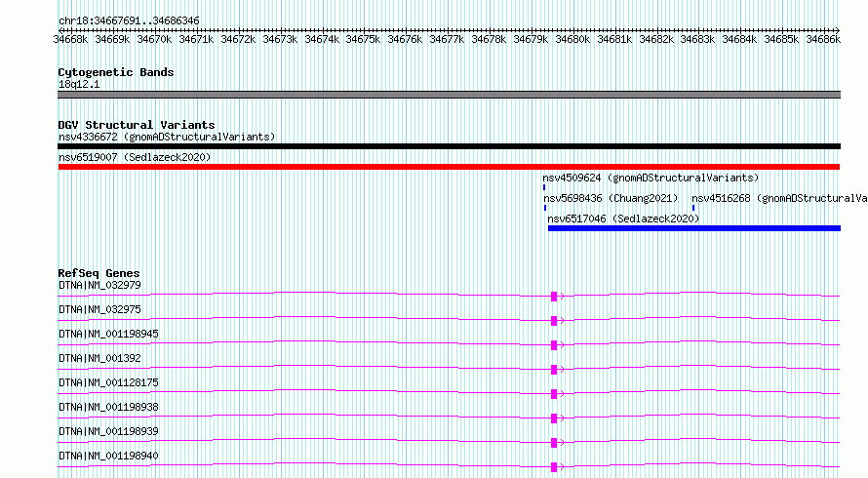The width and height of the screenshot is (868, 478).
Task: Click the DTNA|NM_001198940 transcript label
Action: [108, 456]
